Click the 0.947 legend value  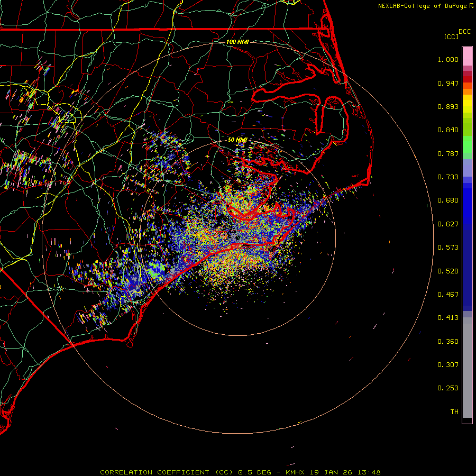[x=448, y=83]
